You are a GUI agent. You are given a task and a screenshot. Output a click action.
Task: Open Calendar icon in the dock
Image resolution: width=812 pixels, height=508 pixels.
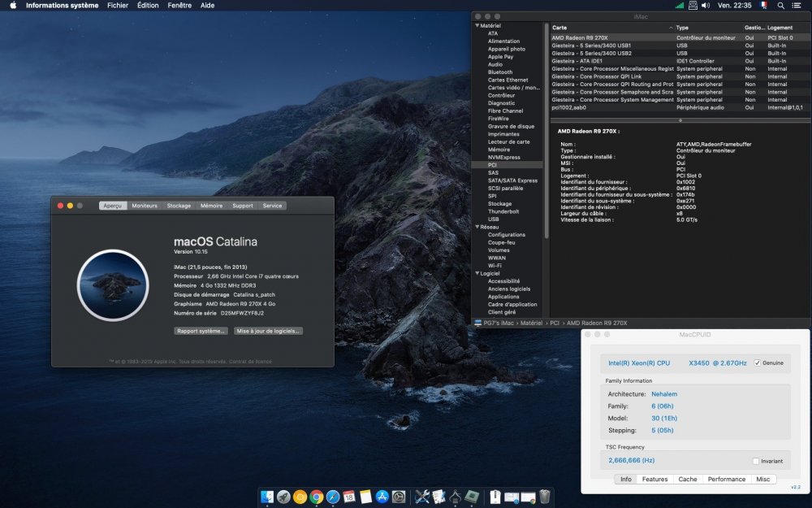pyautogui.click(x=349, y=497)
